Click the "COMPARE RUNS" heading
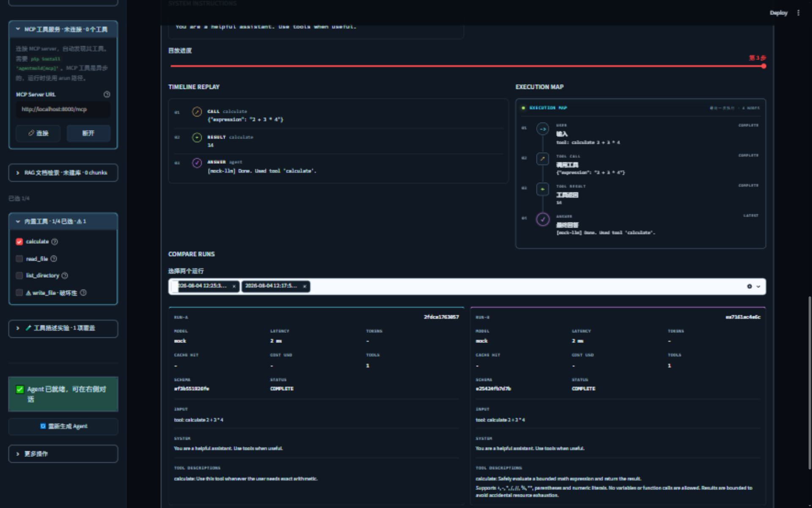812x508 pixels. (x=191, y=254)
